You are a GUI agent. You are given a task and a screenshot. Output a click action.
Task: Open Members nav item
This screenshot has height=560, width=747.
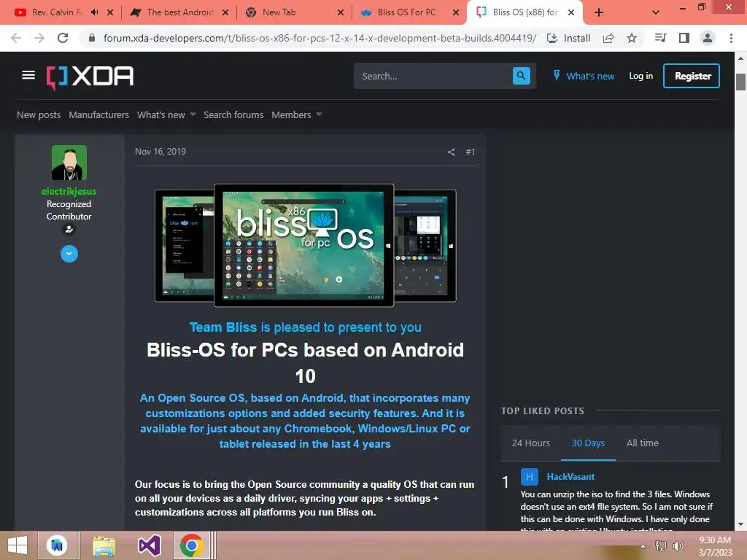(291, 114)
